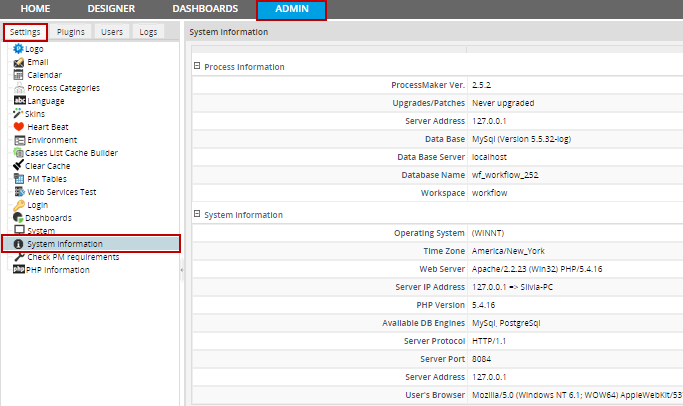Click the Heart Beat heart icon
Viewport: 683px width, 406px height.
click(x=19, y=127)
